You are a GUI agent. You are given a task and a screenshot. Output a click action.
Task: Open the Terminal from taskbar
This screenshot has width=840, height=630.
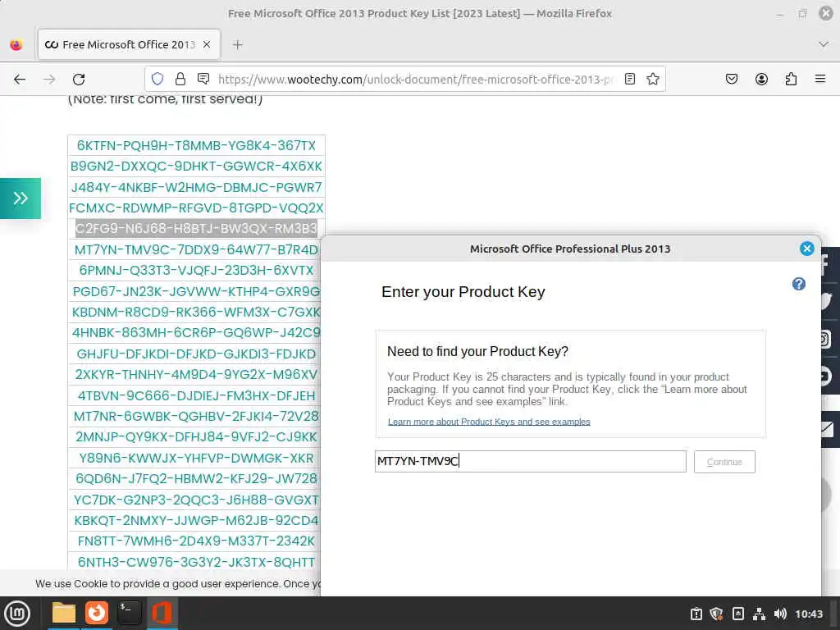pyautogui.click(x=129, y=613)
